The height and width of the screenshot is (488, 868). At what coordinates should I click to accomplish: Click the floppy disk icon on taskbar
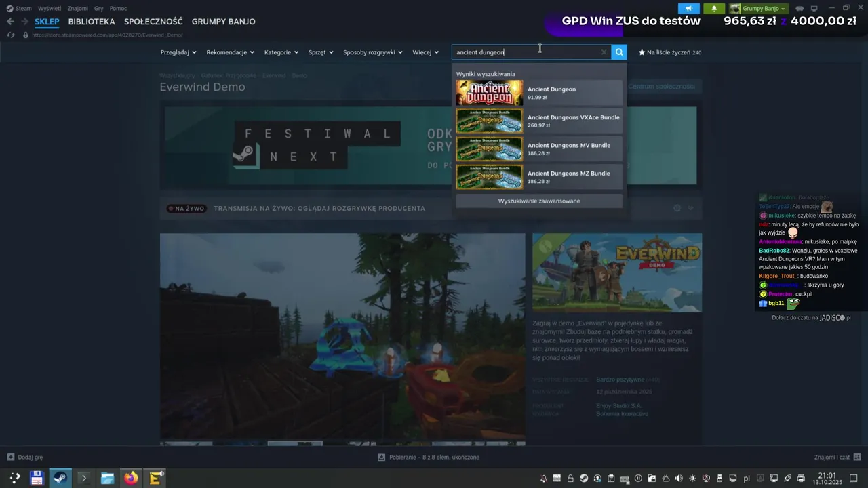tap(37, 478)
